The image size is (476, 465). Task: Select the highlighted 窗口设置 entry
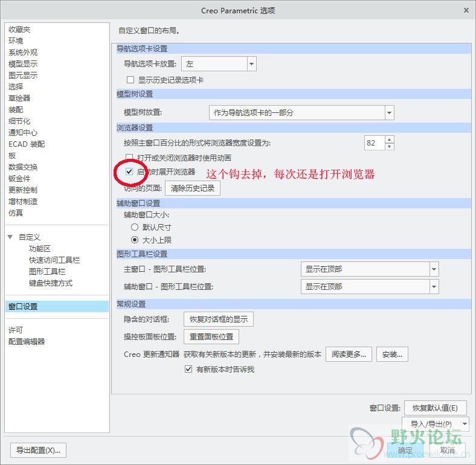point(57,307)
